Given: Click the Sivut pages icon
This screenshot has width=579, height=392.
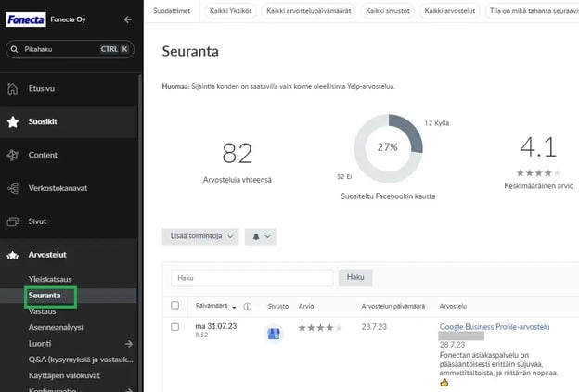Looking at the screenshot, I should [13, 221].
